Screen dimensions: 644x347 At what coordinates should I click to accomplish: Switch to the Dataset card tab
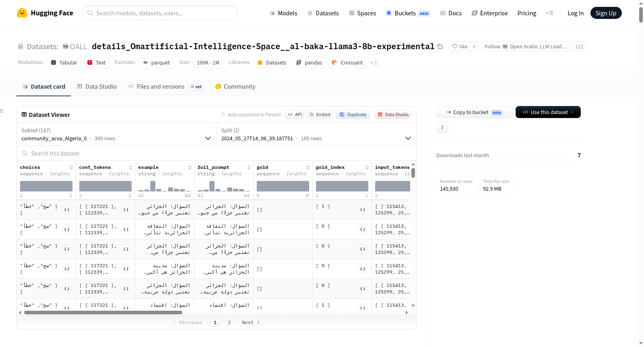pyautogui.click(x=43, y=87)
